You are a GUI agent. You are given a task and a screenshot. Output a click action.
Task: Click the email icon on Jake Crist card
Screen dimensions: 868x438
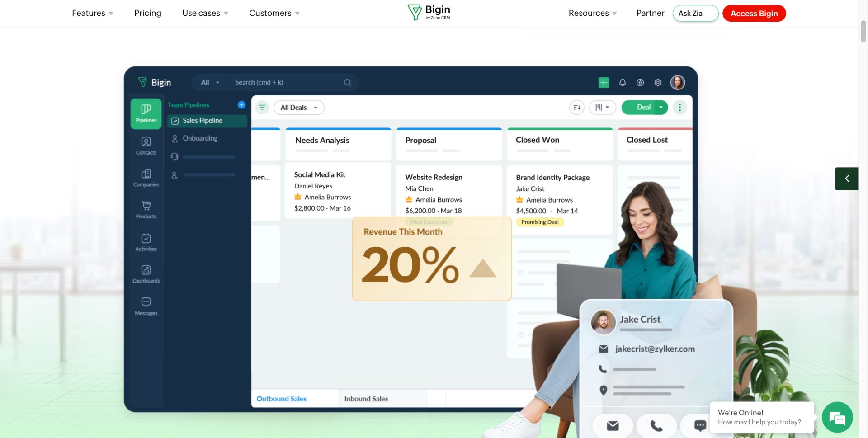pos(613,425)
